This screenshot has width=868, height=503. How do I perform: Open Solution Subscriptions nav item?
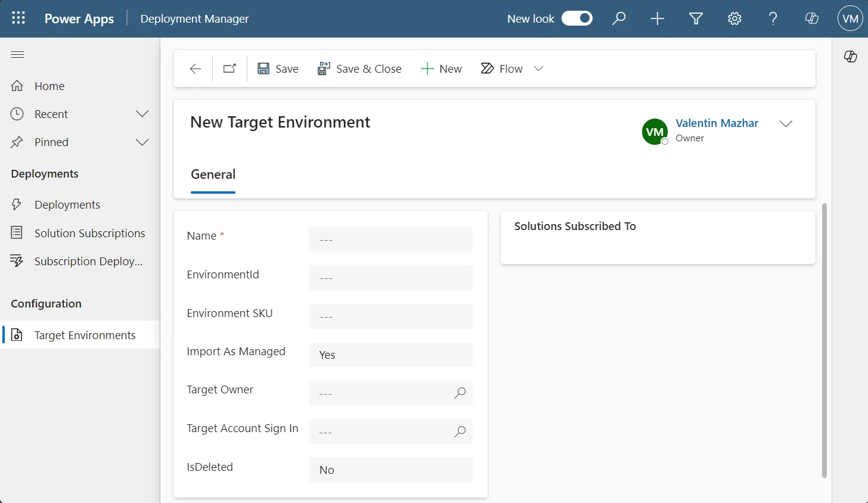pos(80,233)
